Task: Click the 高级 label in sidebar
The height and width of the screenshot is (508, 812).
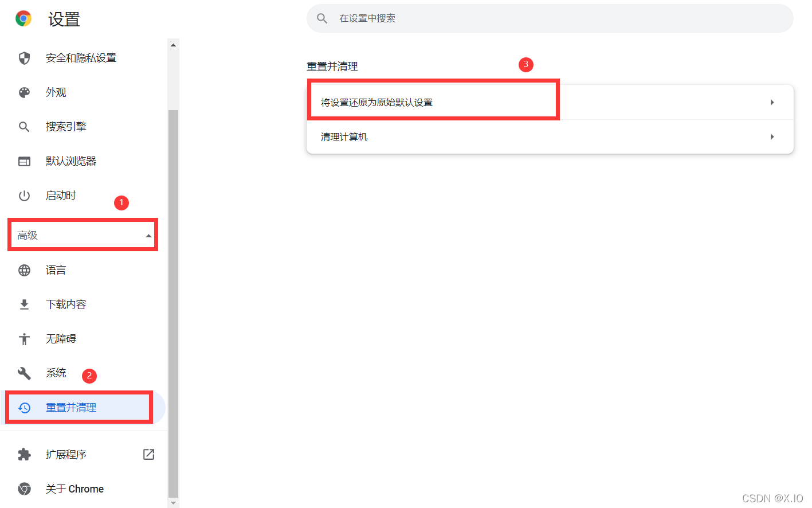Action: click(28, 236)
